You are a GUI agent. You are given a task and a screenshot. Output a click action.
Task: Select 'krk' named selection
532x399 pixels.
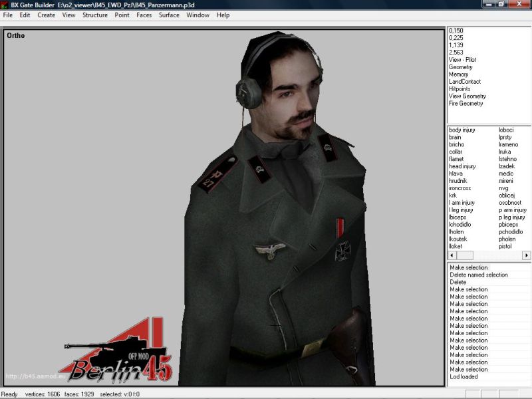point(453,195)
